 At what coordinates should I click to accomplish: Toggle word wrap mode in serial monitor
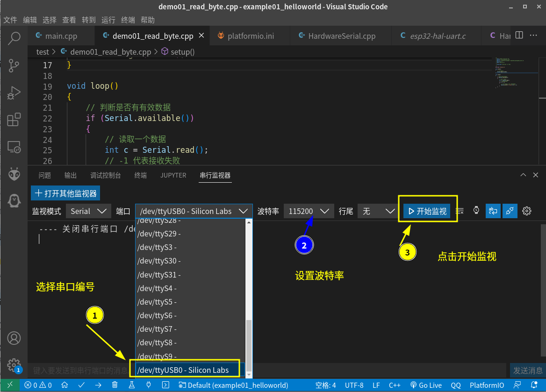493,211
